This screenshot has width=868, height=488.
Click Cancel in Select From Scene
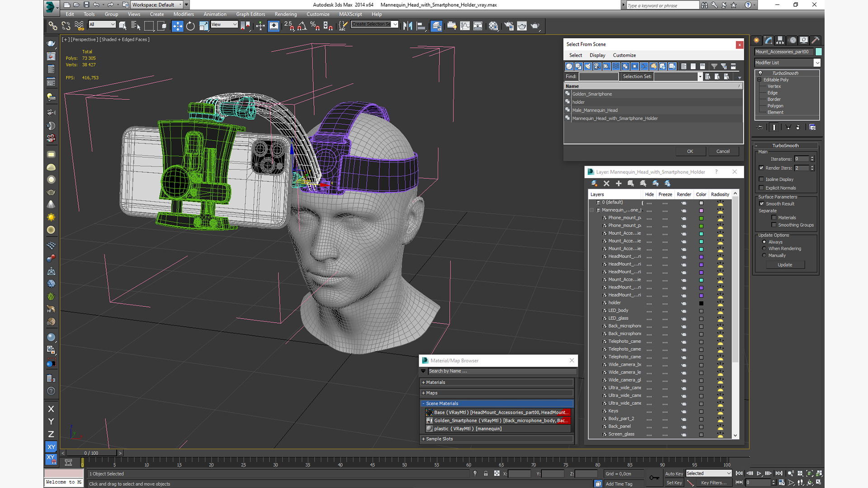point(723,151)
